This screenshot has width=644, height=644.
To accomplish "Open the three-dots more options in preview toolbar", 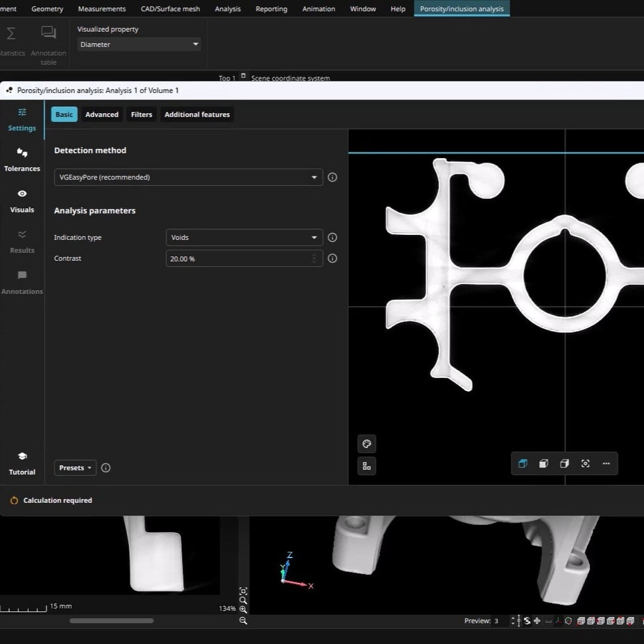I will pyautogui.click(x=606, y=463).
